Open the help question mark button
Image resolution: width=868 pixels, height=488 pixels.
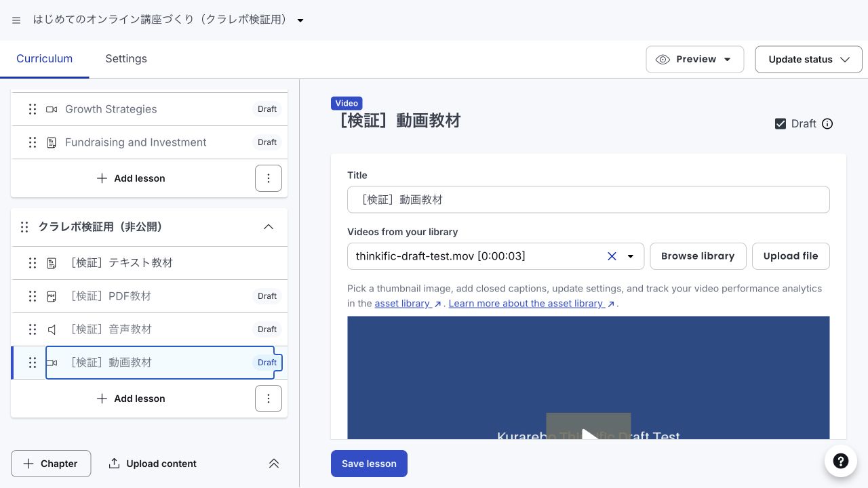841,462
